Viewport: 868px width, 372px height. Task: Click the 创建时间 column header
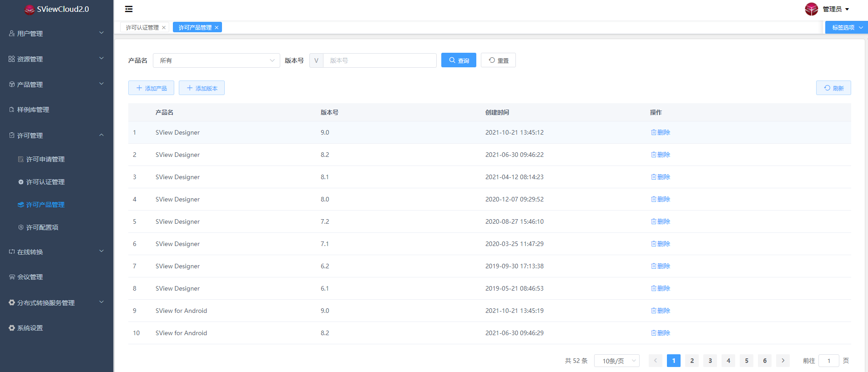point(497,112)
